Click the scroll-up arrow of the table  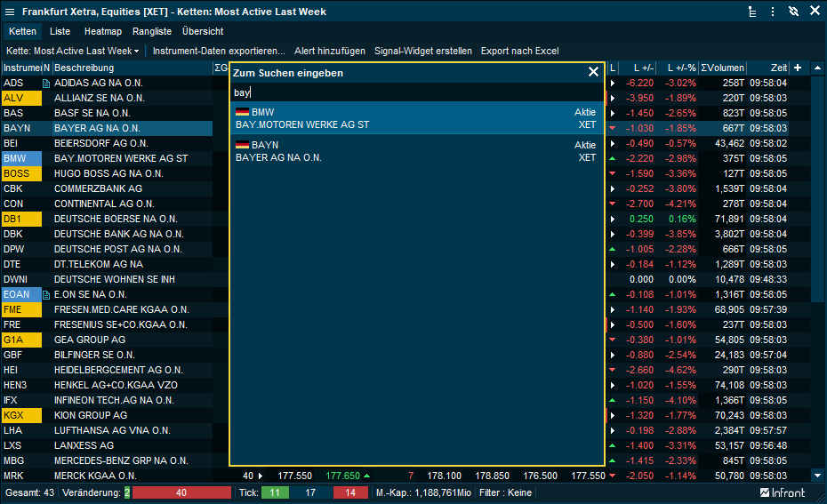click(x=817, y=68)
